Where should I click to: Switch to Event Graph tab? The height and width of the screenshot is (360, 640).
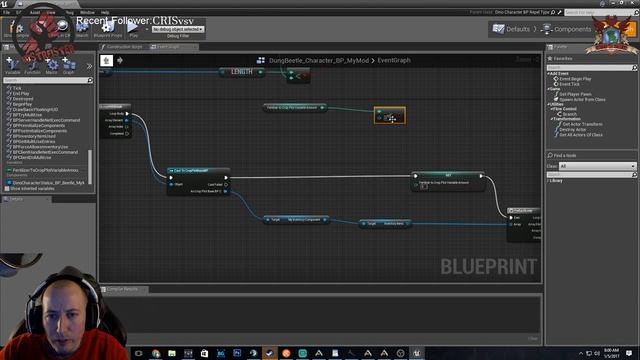click(x=168, y=47)
